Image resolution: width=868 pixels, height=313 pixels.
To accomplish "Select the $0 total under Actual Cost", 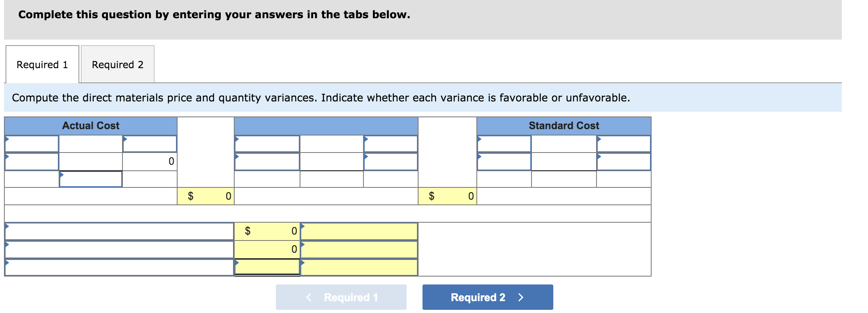I will 206,195.
